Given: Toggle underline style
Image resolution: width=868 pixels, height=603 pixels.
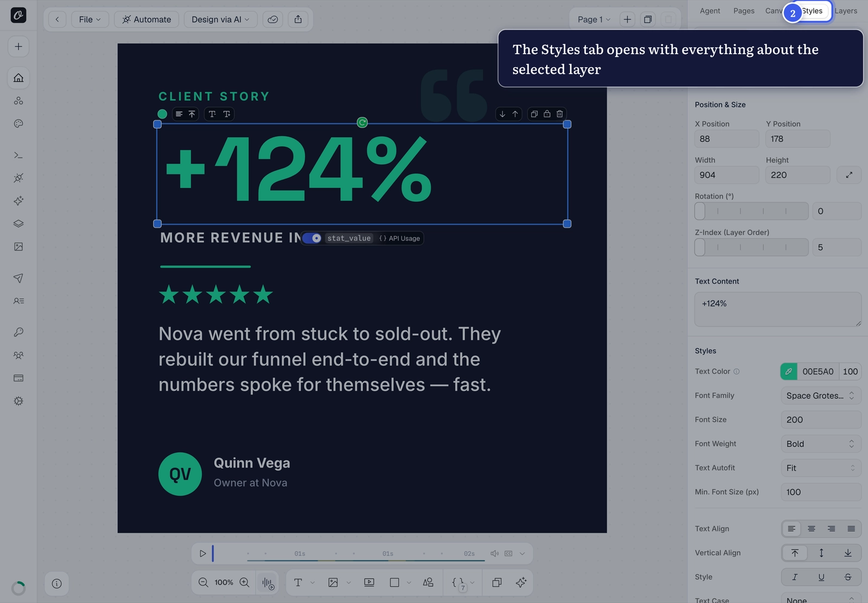Looking at the screenshot, I should 821,577.
